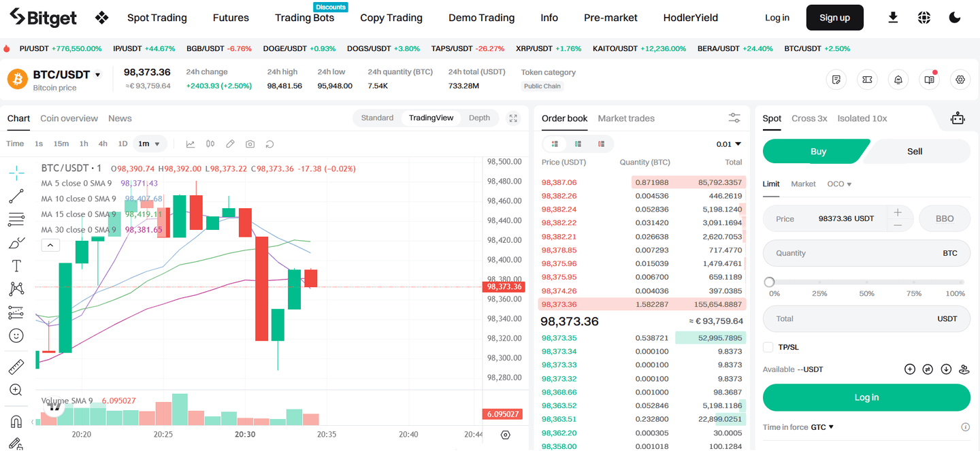Switch to the Depth chart view

tap(479, 118)
